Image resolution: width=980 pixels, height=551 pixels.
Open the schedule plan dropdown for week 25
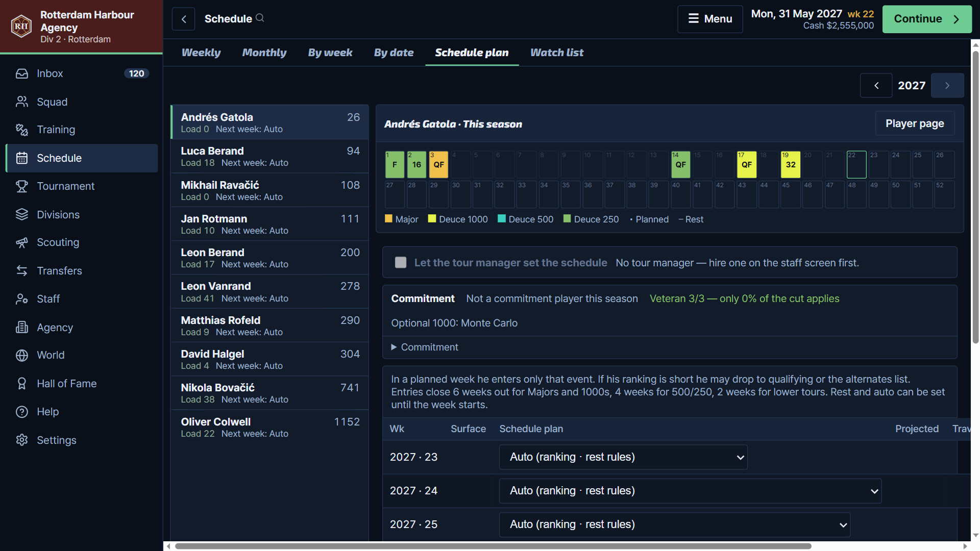click(675, 524)
